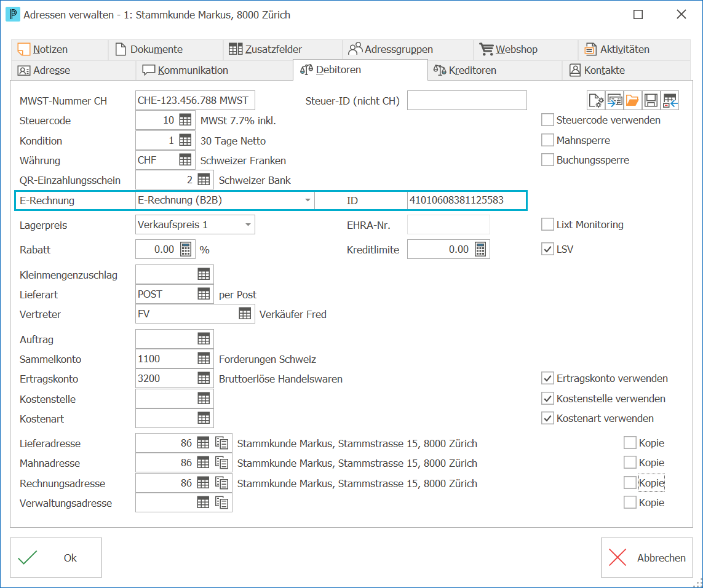The width and height of the screenshot is (703, 588).
Task: Tick the Buchungssperre checkbox
Action: click(x=547, y=160)
